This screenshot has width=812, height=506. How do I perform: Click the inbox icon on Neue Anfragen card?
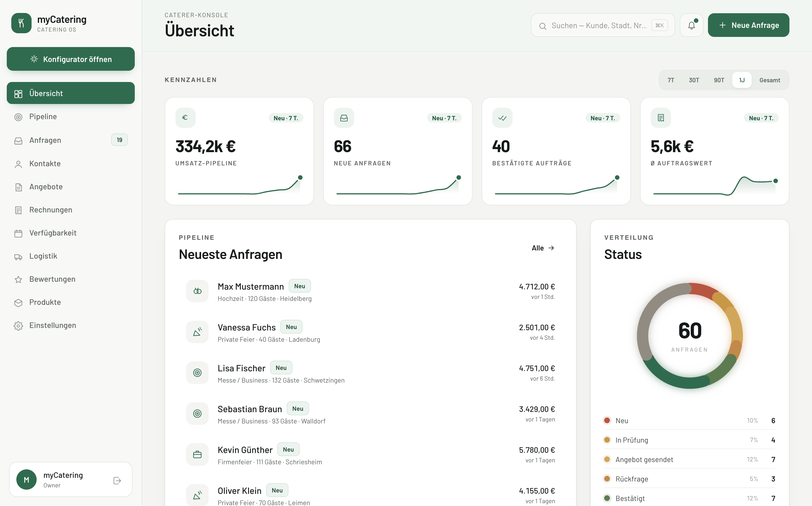(x=344, y=118)
